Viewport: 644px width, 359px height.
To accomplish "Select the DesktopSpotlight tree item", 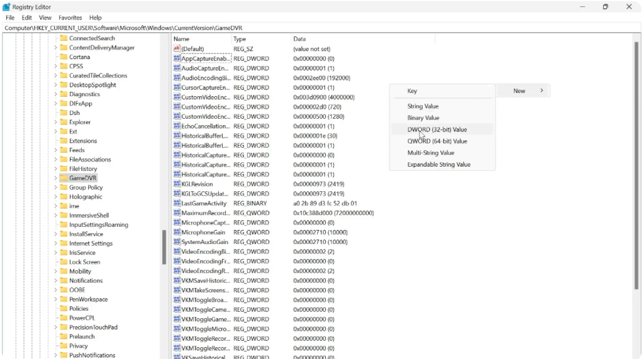I will pos(92,85).
